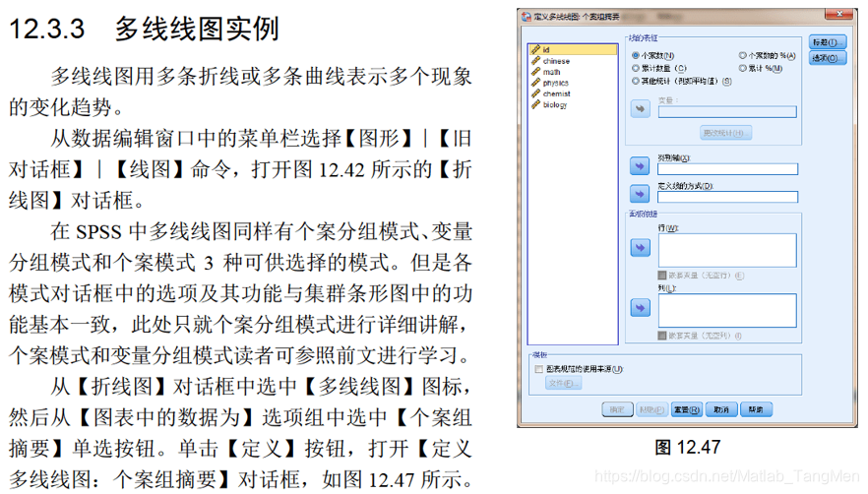Click the 更改统计(H)... button
Screen dimensions: 868x494
tap(725, 133)
